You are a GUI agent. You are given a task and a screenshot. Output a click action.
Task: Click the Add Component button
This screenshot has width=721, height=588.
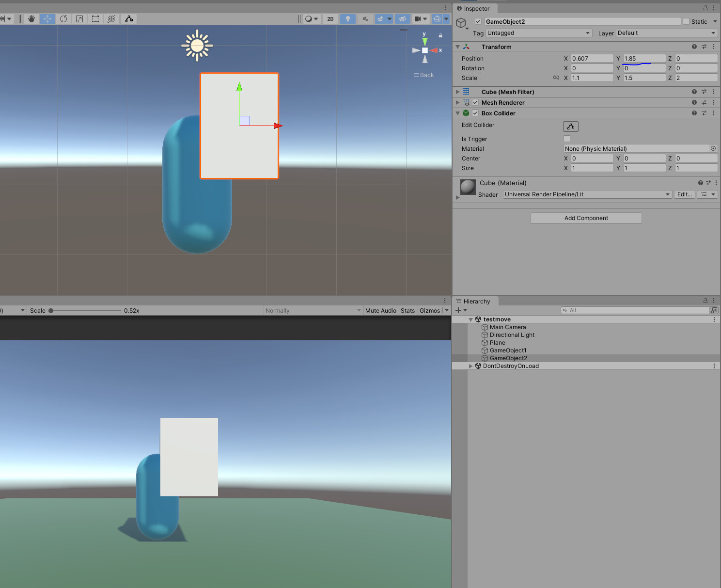[x=586, y=218]
